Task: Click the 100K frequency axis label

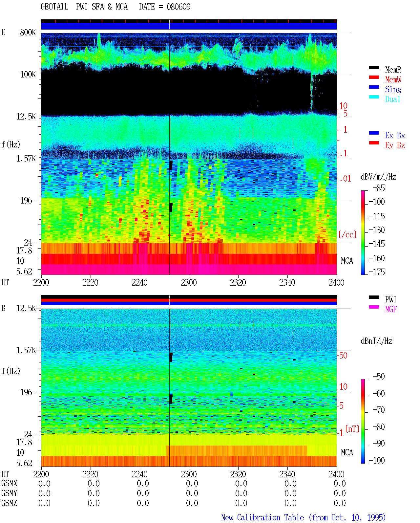Action: [x=28, y=75]
